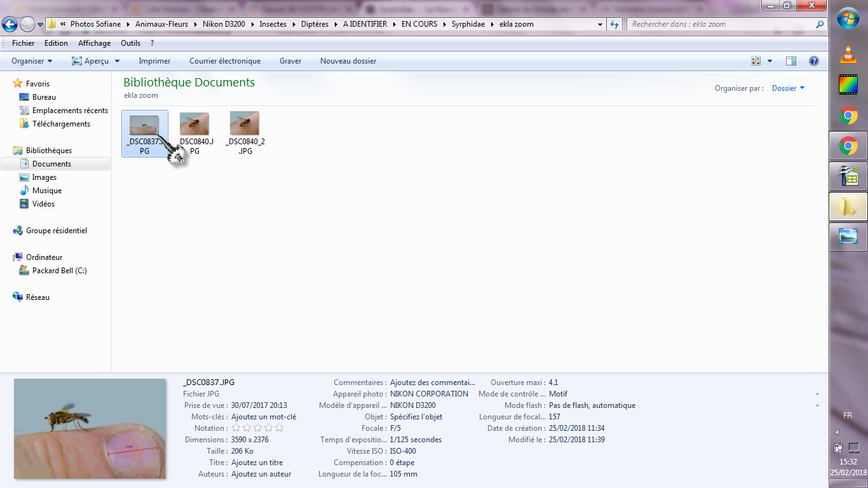Click the Diptères breadcrumb
This screenshot has height=488, width=868.
[x=315, y=24]
